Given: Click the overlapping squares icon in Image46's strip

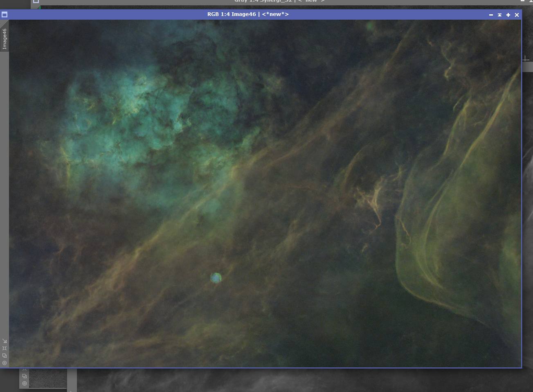Looking at the screenshot, I should point(4,356).
